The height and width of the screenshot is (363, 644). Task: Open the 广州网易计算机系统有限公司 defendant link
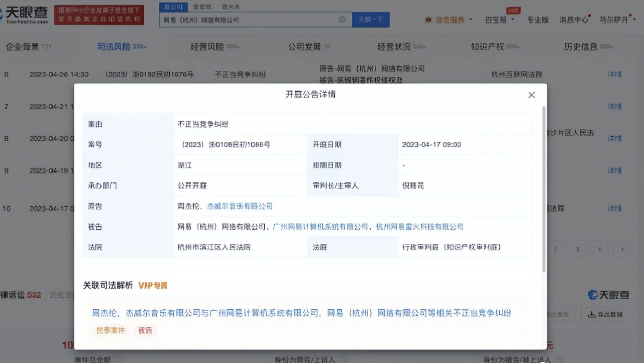click(320, 227)
